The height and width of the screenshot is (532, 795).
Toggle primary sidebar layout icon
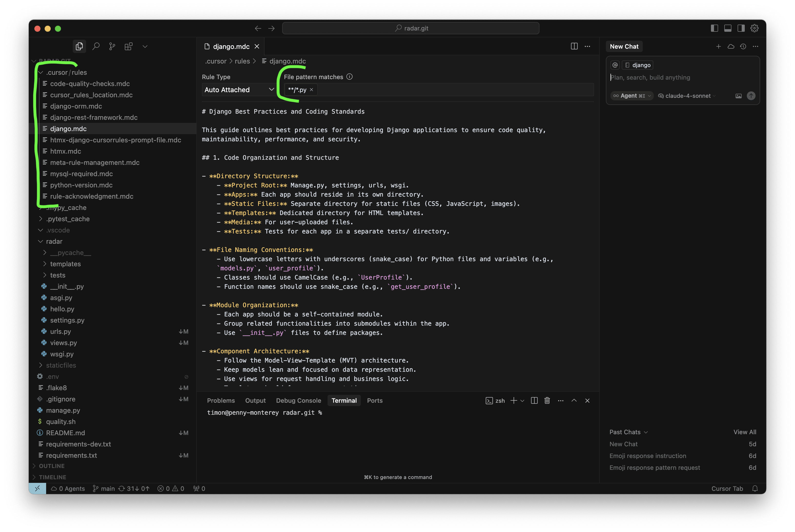coord(714,28)
